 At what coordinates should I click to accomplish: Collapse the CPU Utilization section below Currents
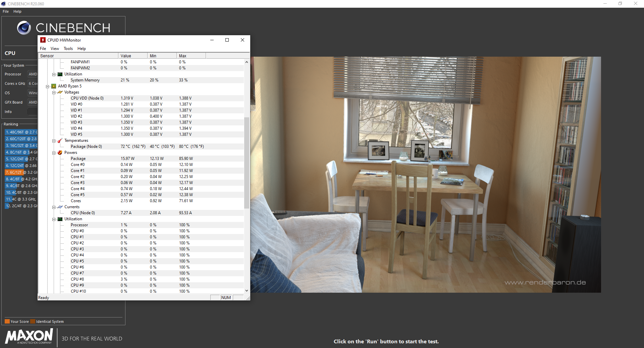coord(54,219)
